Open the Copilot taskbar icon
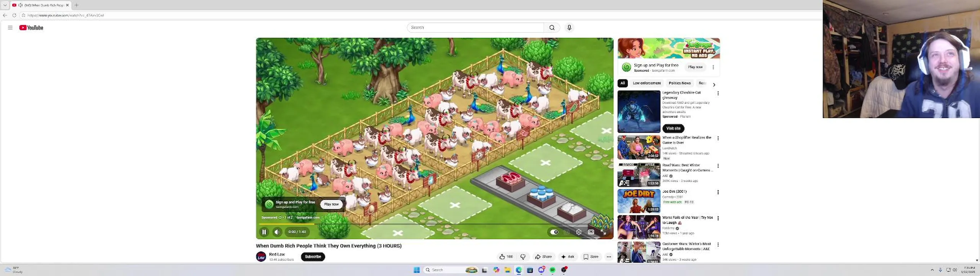Screen dimensions: 980x276 click(x=497, y=270)
